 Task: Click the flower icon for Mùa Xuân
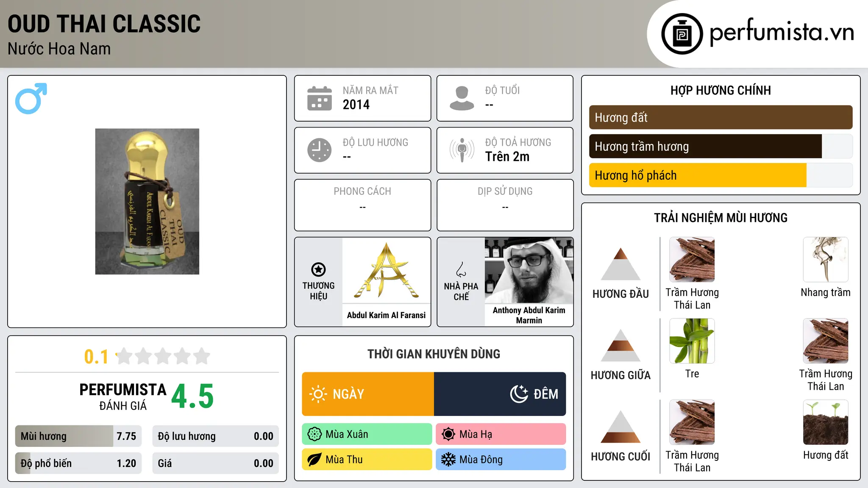point(314,434)
